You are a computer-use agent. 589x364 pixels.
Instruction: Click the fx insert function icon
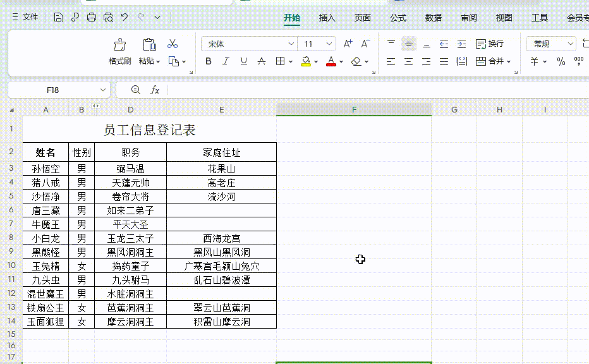pos(155,90)
